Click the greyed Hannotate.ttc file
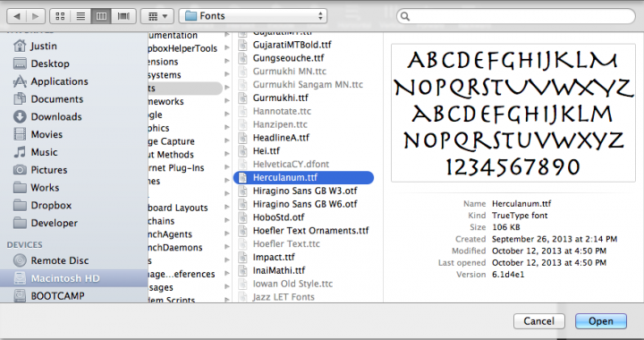Viewport: 644px width, 340px height. click(x=282, y=111)
